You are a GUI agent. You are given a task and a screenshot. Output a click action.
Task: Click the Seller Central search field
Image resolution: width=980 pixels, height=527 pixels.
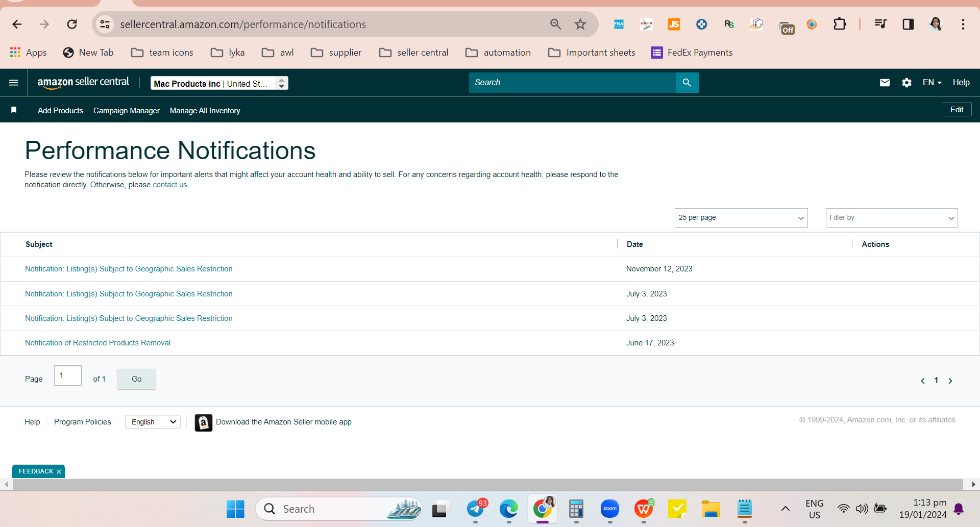572,83
